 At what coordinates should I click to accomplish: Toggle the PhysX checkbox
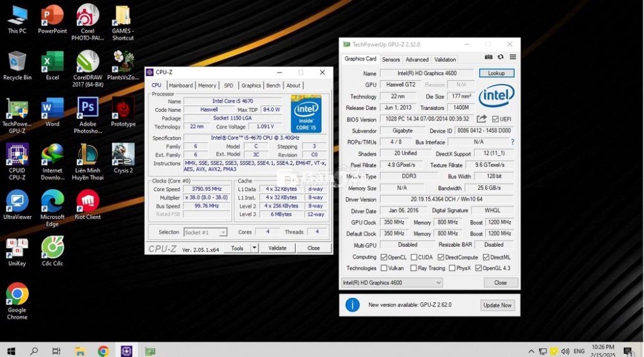pos(452,268)
